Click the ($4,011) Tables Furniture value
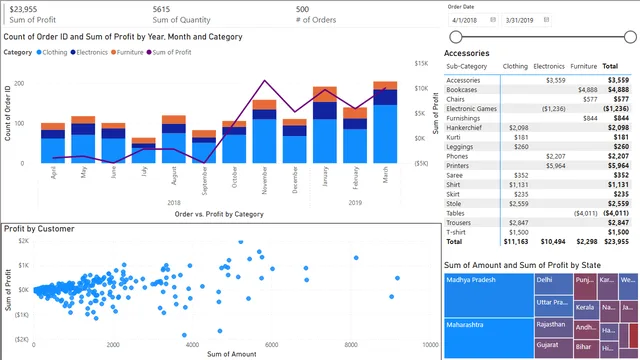This screenshot has height=360, width=640. coord(585,213)
